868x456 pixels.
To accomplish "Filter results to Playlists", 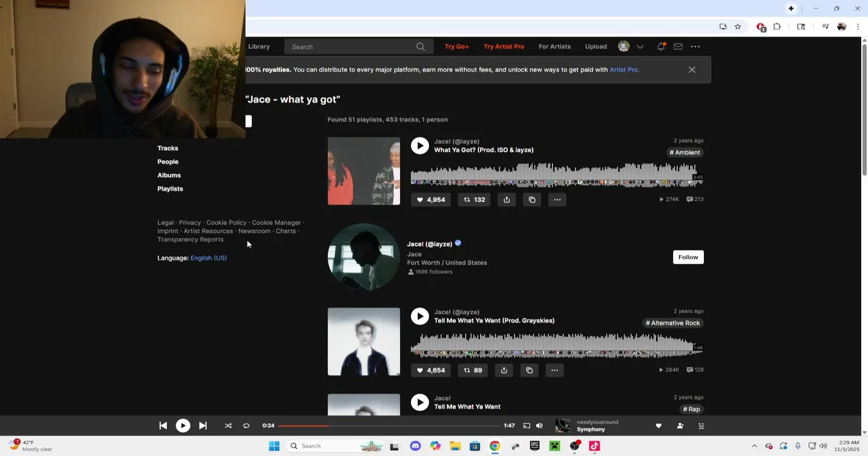I will (x=170, y=189).
